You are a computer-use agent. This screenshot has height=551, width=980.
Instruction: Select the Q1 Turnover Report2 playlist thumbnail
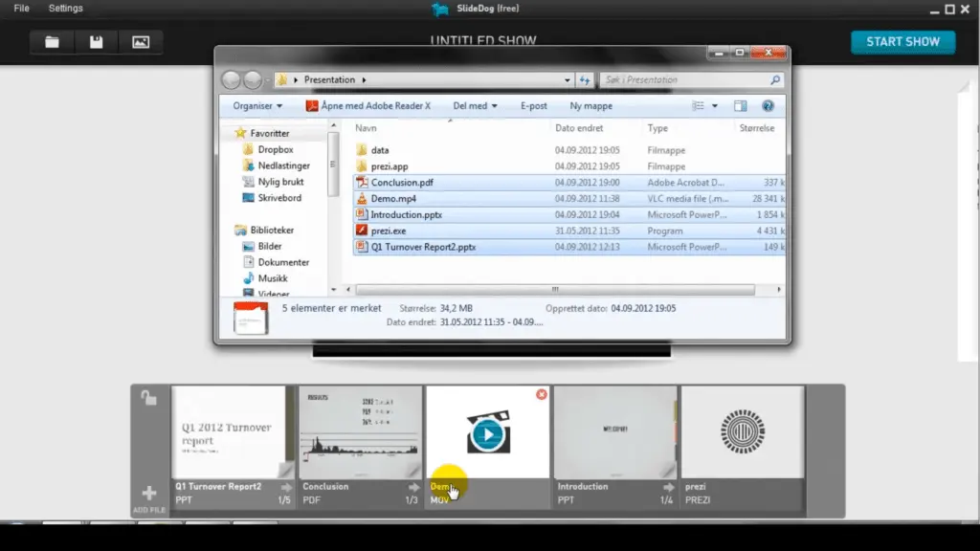pyautogui.click(x=233, y=432)
